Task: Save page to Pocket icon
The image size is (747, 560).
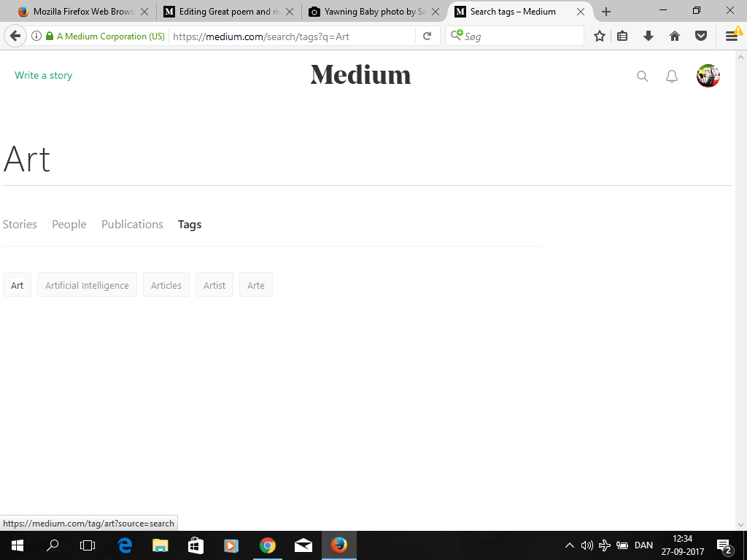Action: pos(701,36)
